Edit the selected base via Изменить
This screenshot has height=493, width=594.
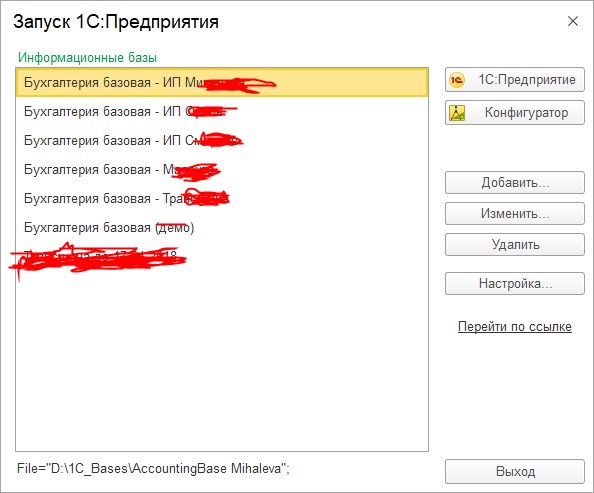[x=514, y=213]
